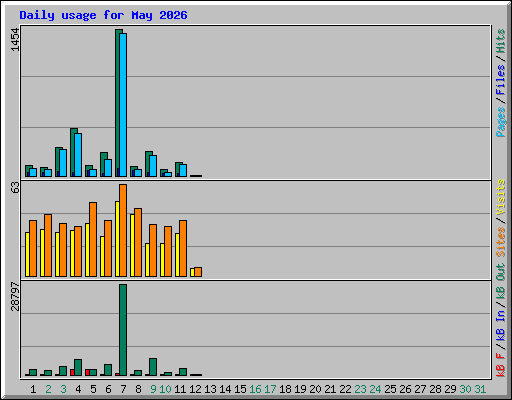Click the 'Pages' legend label

coord(501,122)
